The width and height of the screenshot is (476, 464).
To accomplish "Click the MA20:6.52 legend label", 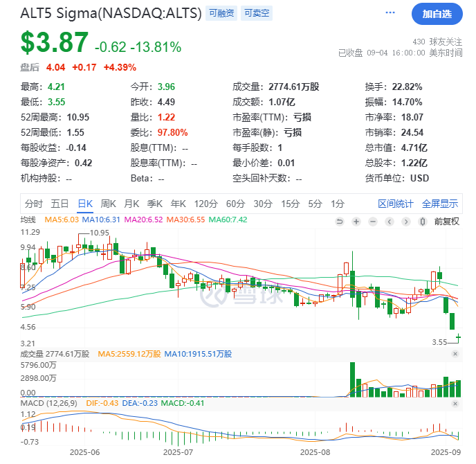I will [144, 220].
